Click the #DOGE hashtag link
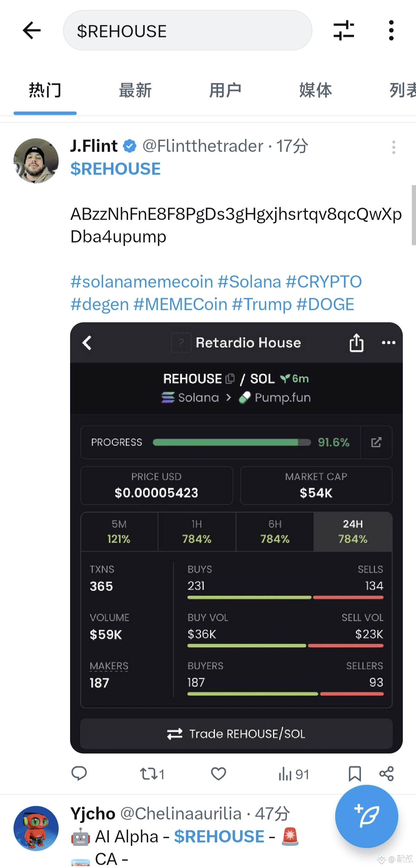This screenshot has width=416, height=868. [325, 304]
